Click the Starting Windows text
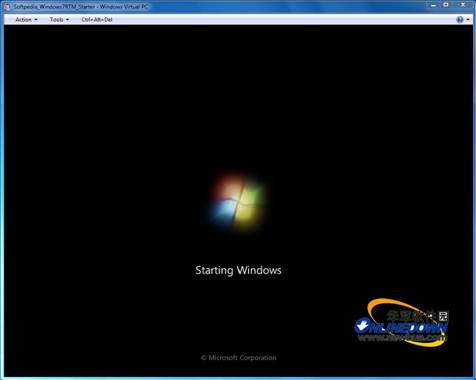Screen dimensions: 476x380 pos(238,270)
